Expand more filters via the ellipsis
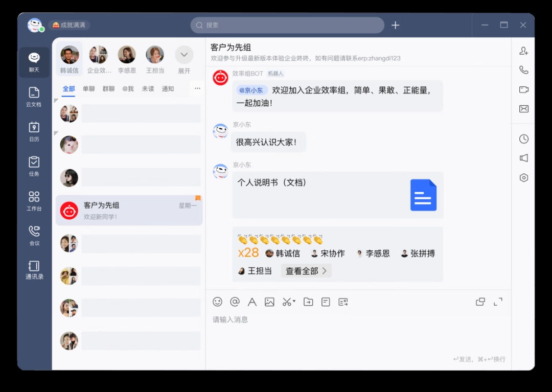 [197, 89]
